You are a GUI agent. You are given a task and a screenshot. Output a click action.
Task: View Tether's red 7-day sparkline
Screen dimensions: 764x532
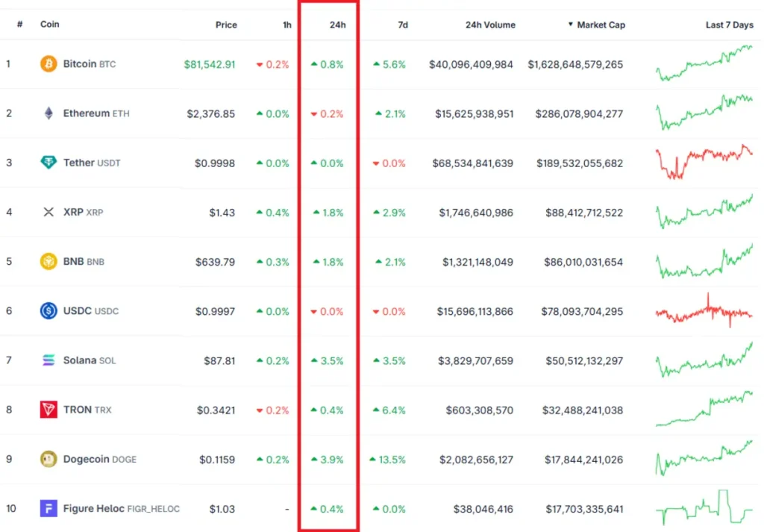[x=704, y=162]
